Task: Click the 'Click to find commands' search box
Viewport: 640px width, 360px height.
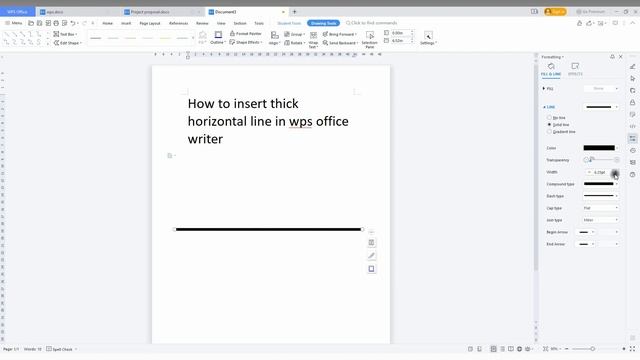Action: [371, 23]
